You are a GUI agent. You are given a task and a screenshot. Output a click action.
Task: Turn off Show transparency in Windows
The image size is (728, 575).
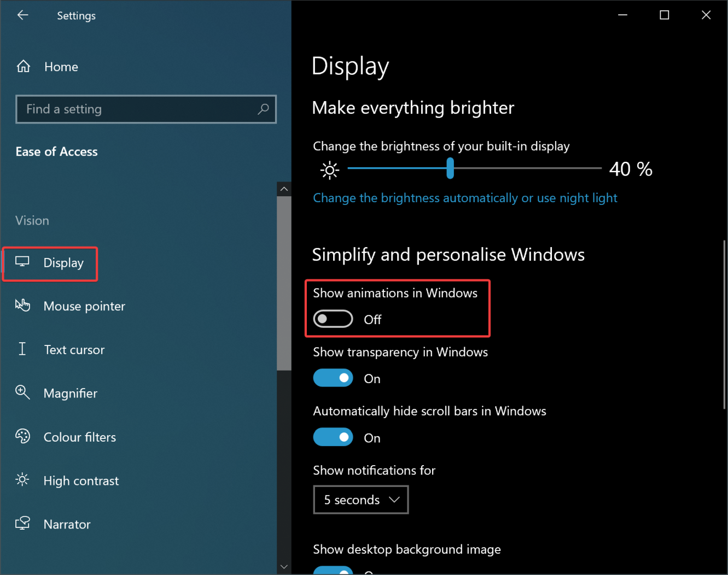[x=333, y=378]
